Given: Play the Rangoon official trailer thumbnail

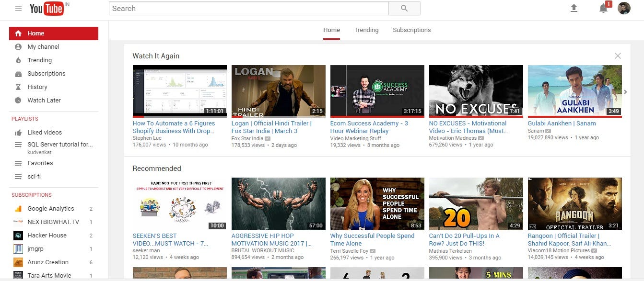Looking at the screenshot, I should point(575,204).
